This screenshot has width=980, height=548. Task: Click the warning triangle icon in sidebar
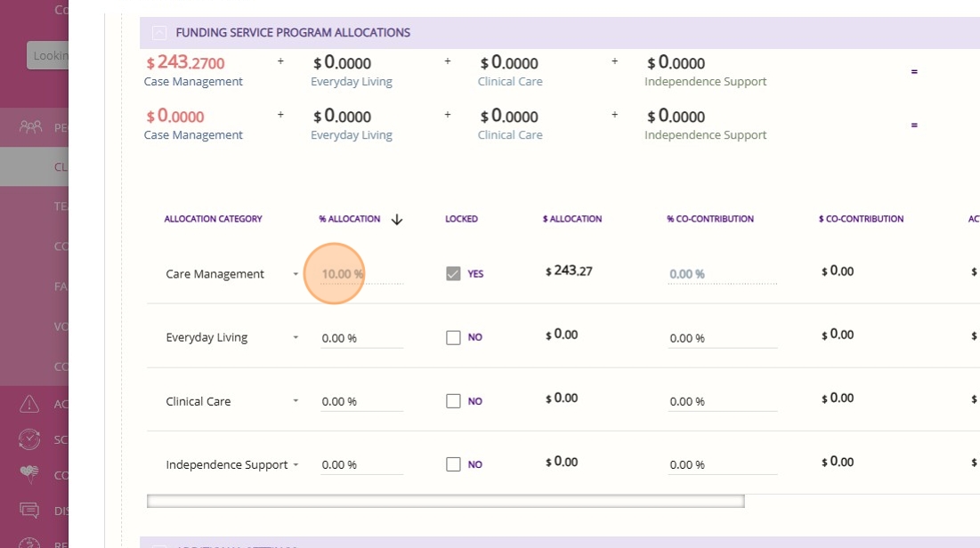pyautogui.click(x=29, y=404)
